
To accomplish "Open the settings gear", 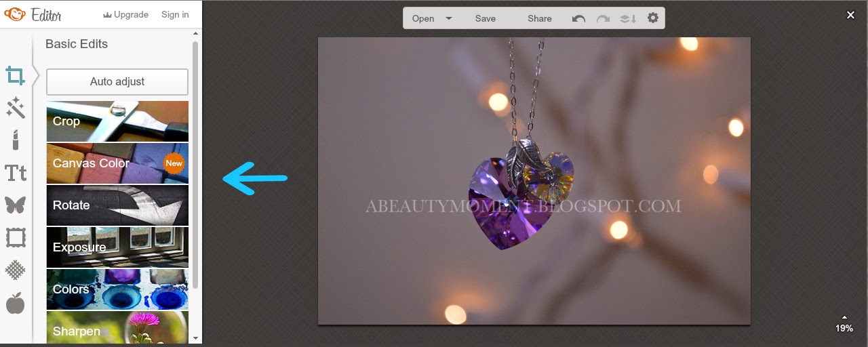I will pyautogui.click(x=653, y=18).
